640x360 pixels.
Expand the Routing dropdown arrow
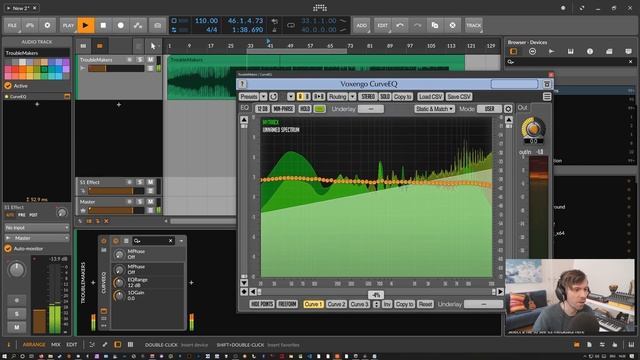tap(352, 97)
